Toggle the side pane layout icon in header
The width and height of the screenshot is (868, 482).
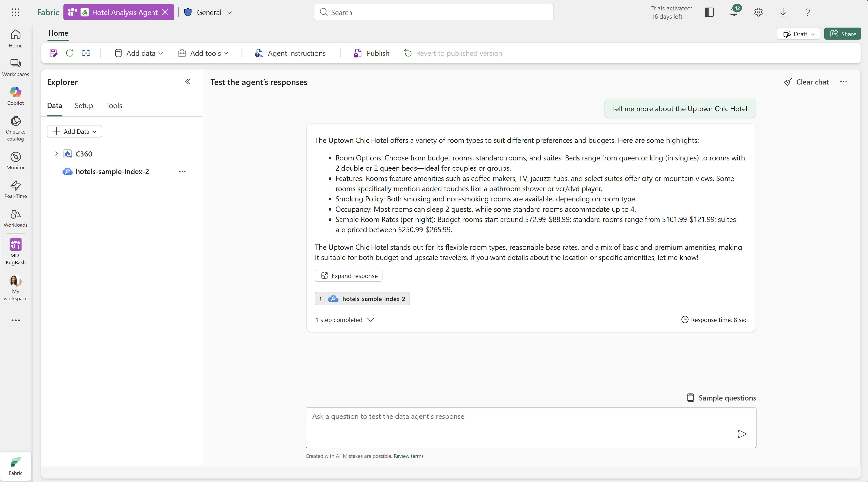coord(709,12)
